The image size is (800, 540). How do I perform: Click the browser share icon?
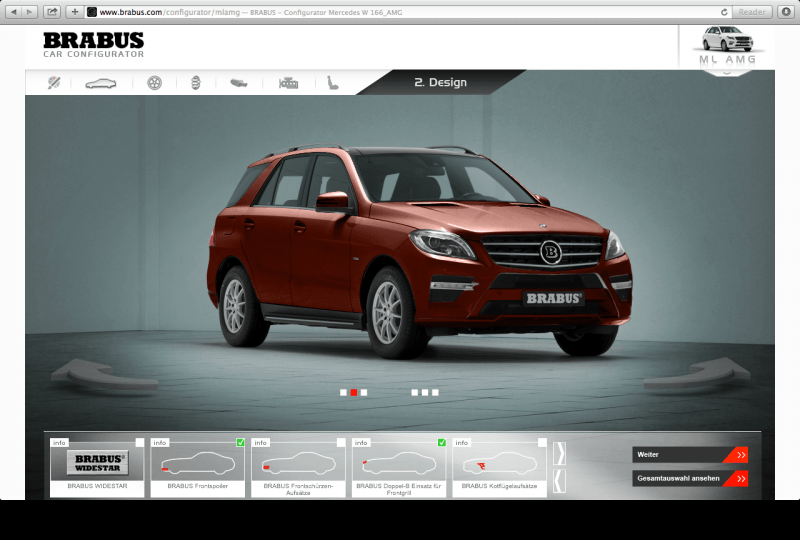click(52, 12)
